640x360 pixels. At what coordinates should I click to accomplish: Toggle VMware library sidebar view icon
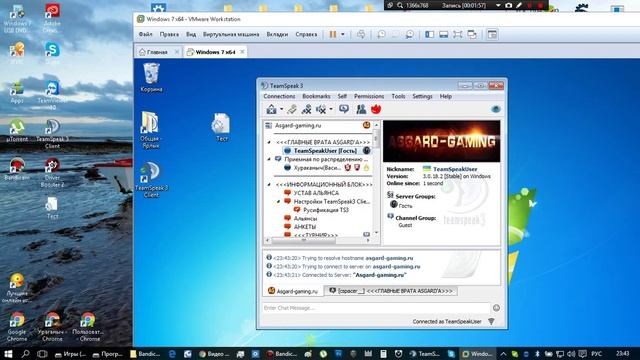(429, 34)
